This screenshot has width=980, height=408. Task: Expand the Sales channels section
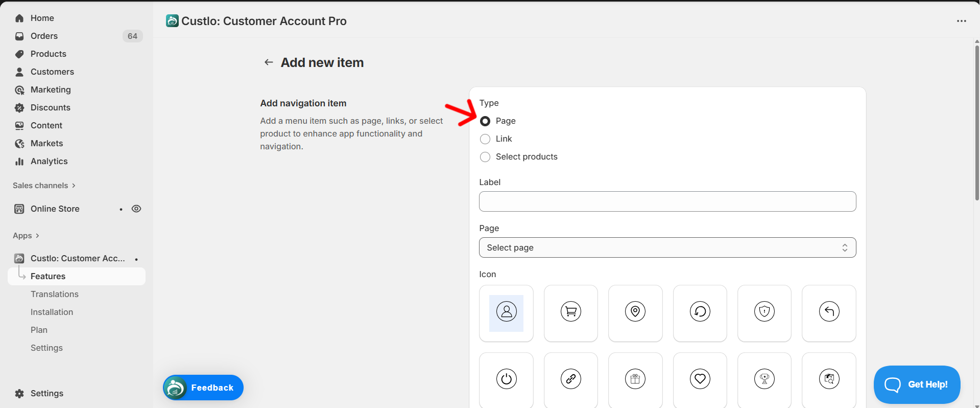(44, 186)
